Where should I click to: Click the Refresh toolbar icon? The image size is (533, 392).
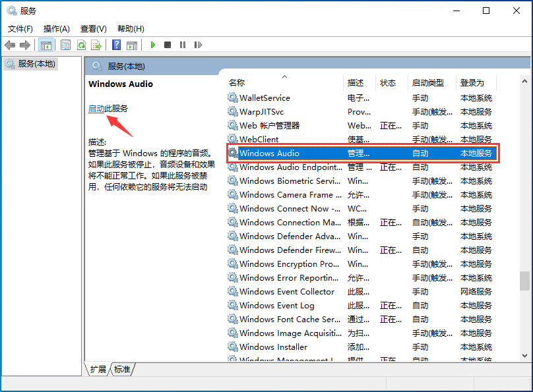81,45
